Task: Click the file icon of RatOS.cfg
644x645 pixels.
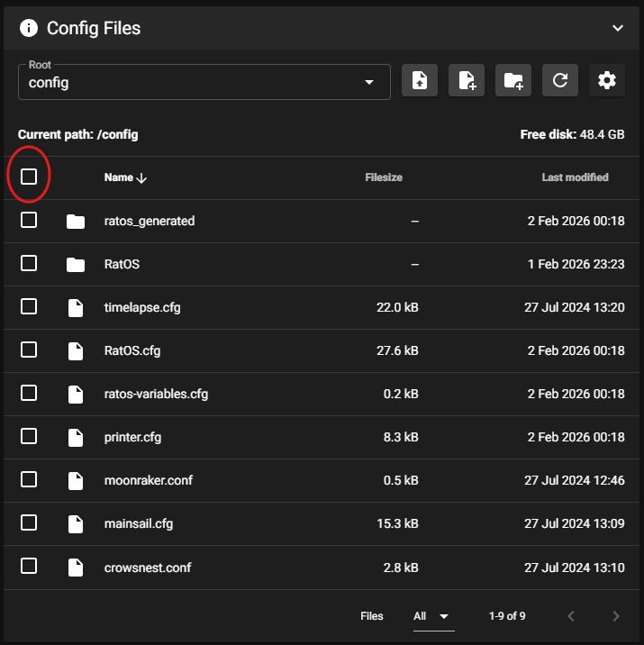Action: click(76, 351)
